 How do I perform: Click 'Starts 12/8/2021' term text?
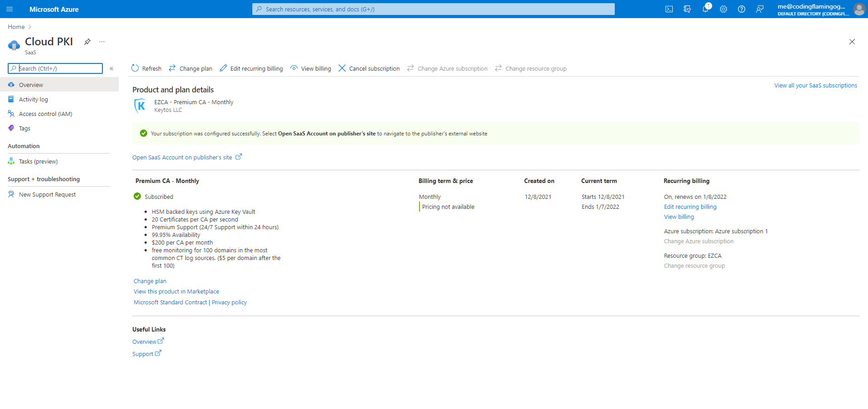tap(603, 197)
